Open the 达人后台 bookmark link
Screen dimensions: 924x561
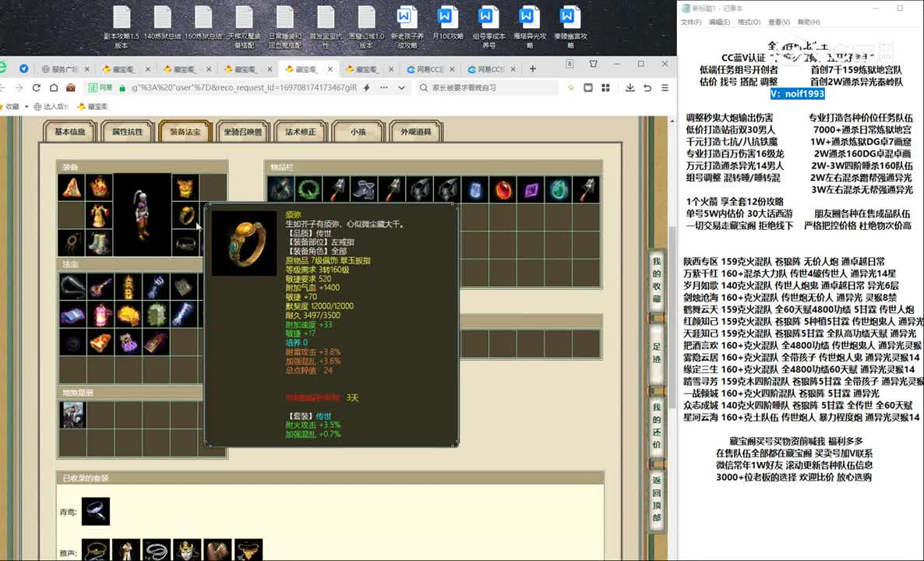[x=51, y=107]
